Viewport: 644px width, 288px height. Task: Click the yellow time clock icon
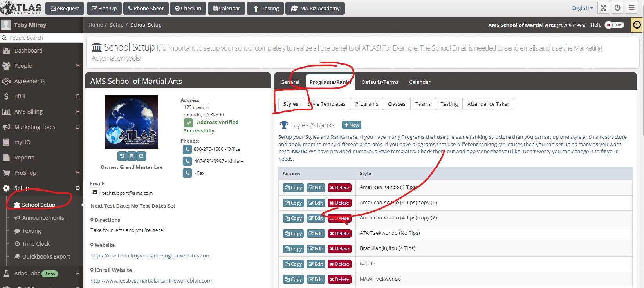[x=637, y=25]
